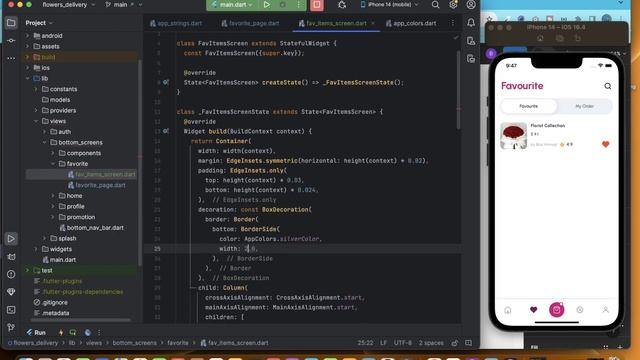Tap the home icon in phone bottom navigation

508,310
